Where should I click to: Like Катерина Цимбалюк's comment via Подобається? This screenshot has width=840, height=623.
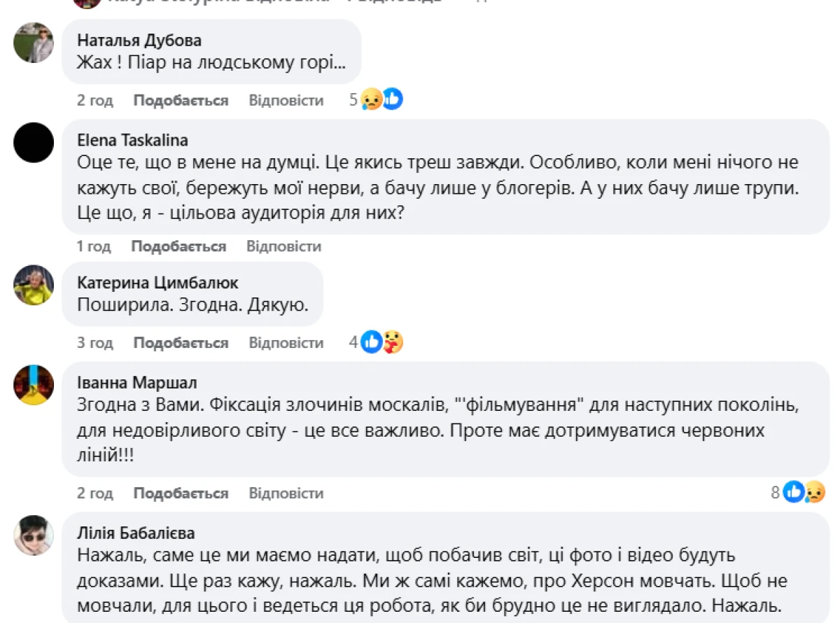point(181,342)
